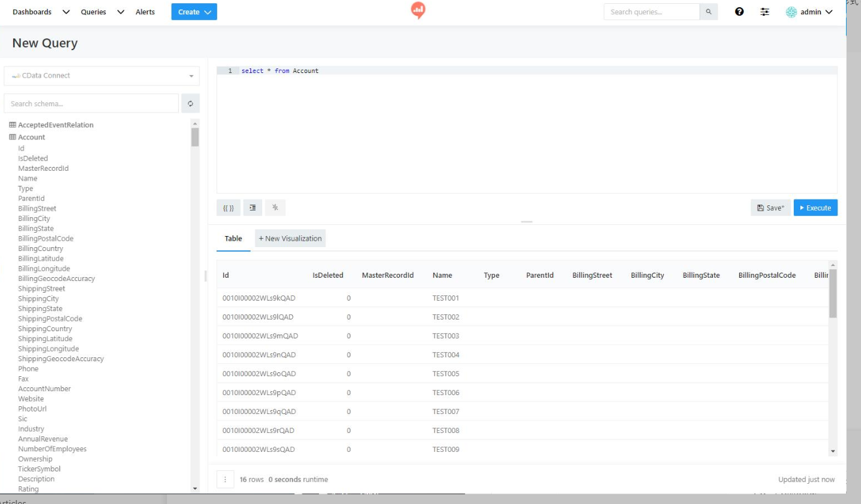Sort by the BillingState column header
This screenshot has height=504, width=861.
tap(701, 275)
